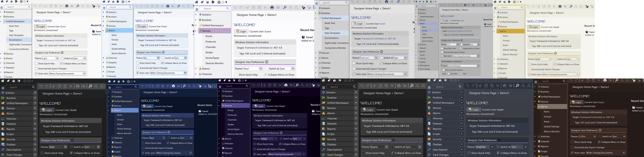This screenshot has height=157, width=644.
Task: Click the Security shield icon in Dark theme sidebar
Action: [x=3, y=139]
